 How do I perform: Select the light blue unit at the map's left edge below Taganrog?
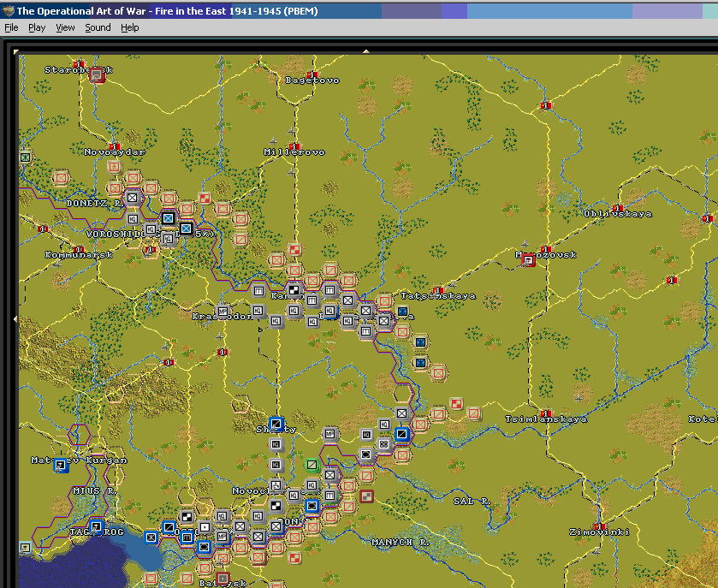(x=25, y=547)
